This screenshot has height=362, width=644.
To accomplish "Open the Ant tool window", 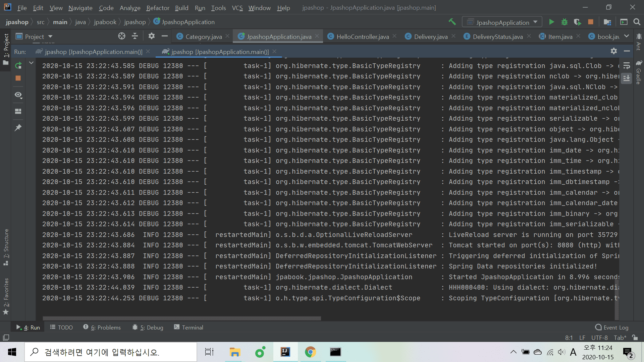I will click(639, 42).
